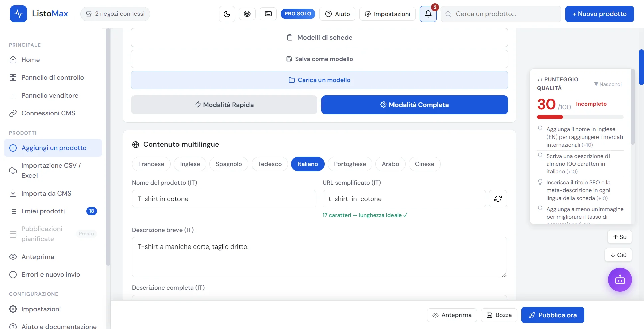The height and width of the screenshot is (329, 644).
Task: Click Carica un modello button
Action: (x=319, y=80)
